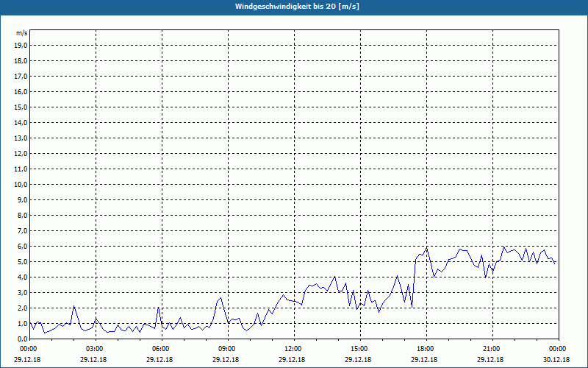Click the 30.12.18 date label

tap(556, 360)
